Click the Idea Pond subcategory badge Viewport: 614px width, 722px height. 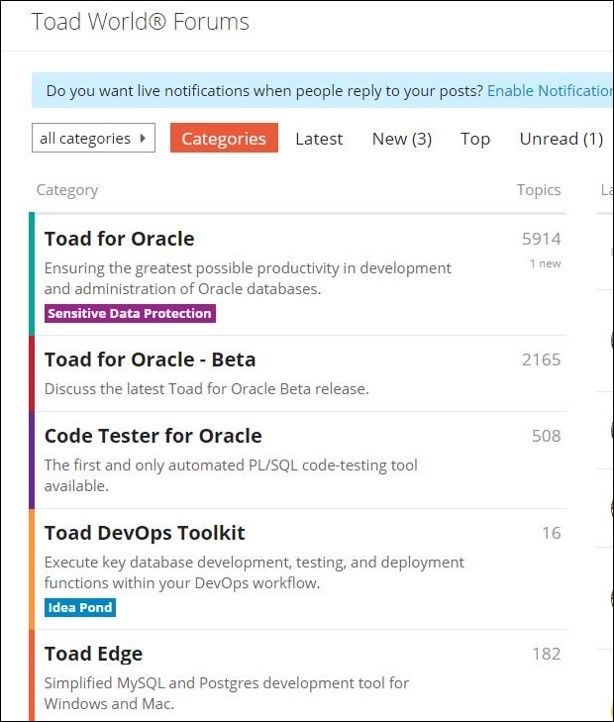click(x=80, y=607)
